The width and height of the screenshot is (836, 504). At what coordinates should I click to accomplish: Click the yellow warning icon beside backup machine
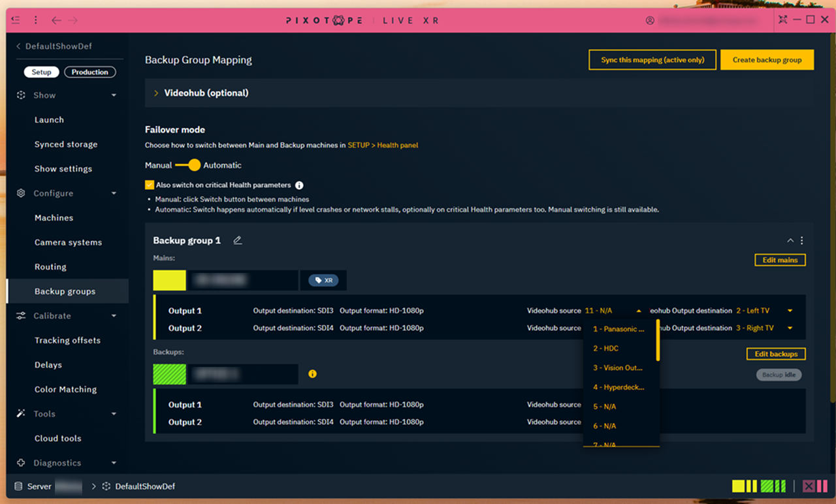312,374
